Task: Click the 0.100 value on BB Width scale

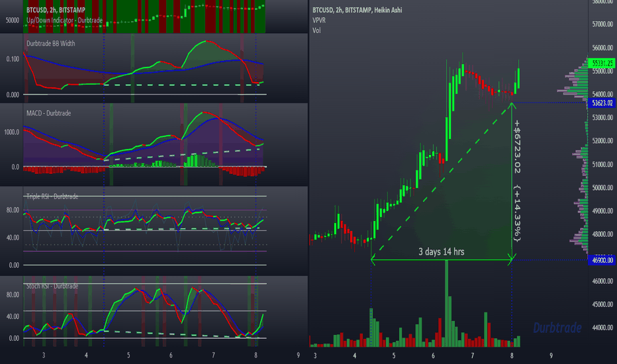Action: click(13, 59)
